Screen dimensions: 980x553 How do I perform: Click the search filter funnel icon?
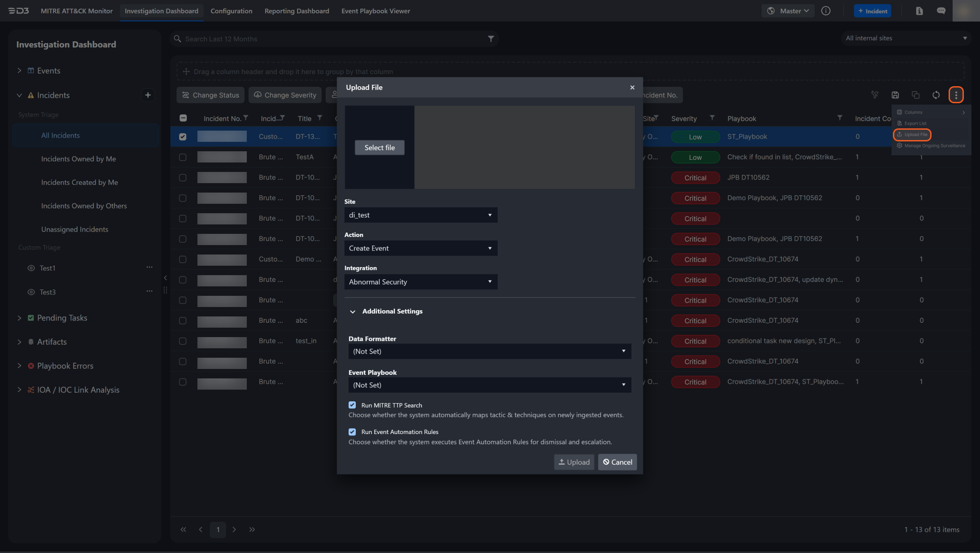pyautogui.click(x=491, y=39)
